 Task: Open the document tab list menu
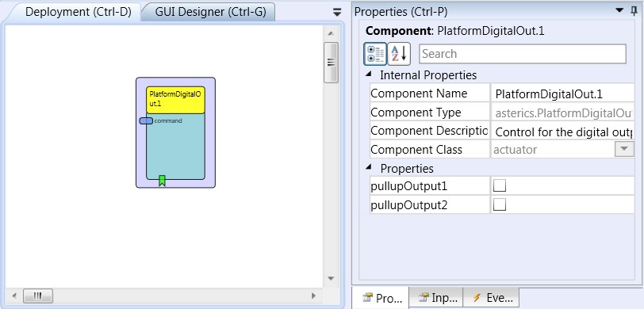coord(337,13)
